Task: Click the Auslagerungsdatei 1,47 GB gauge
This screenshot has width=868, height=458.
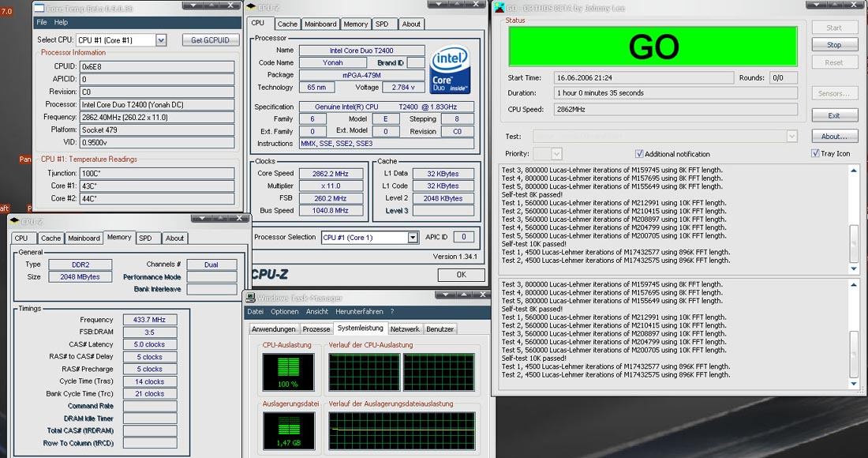Action: pos(288,431)
